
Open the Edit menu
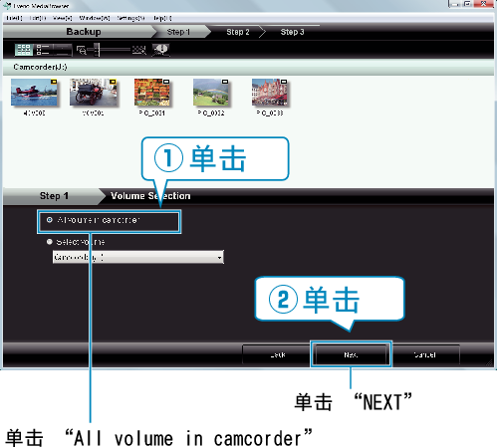tap(38, 18)
